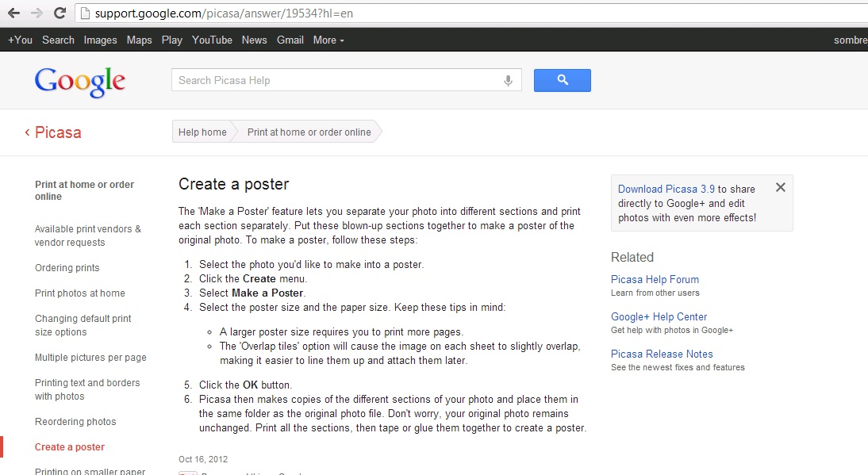Click the browser forward arrow button

click(36, 13)
